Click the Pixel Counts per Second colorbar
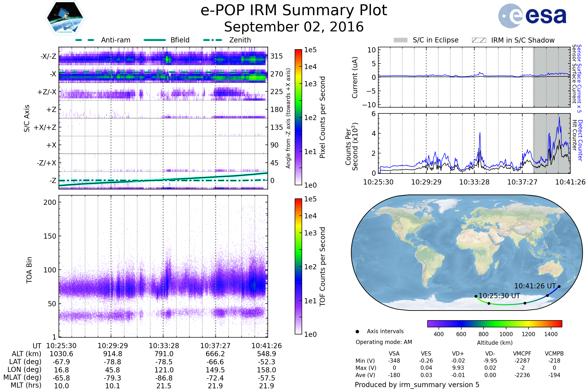The width and height of the screenshot is (588, 392). [298, 117]
